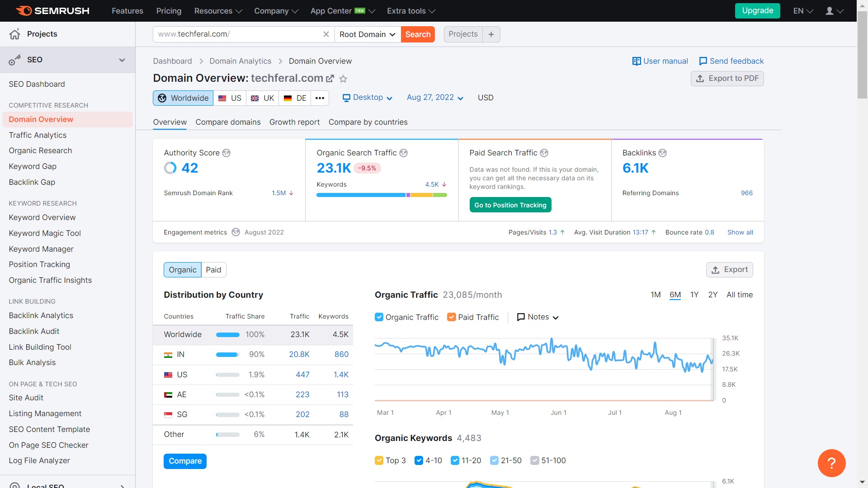Switch to the Paid toggle
Screen dimensions: 868x488
click(214, 270)
